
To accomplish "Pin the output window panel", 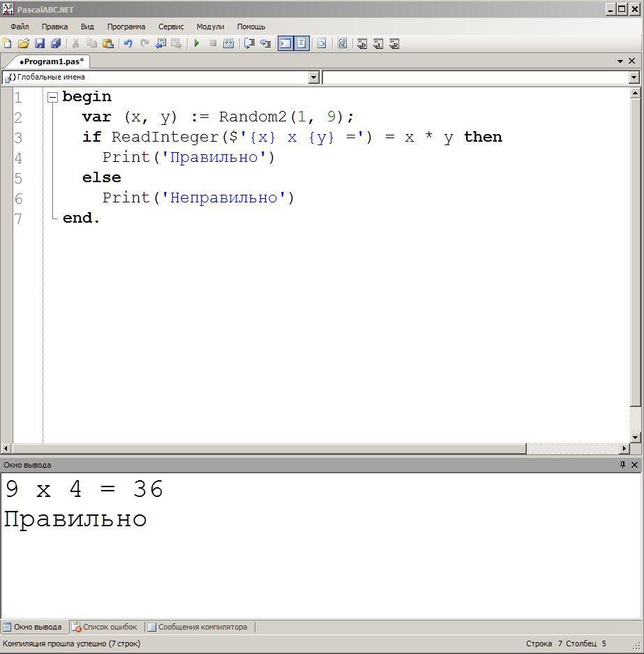I will 622,465.
